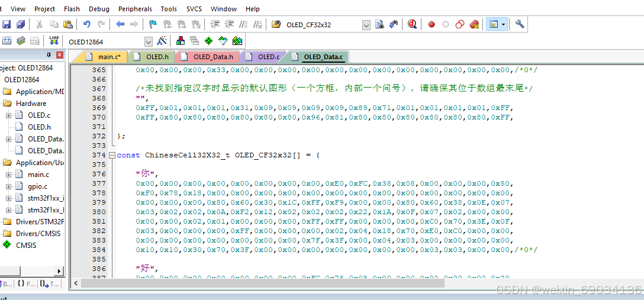This screenshot has height=300, width=644.
Task: Expand OLED.c in project tree
Action: pos(8,115)
